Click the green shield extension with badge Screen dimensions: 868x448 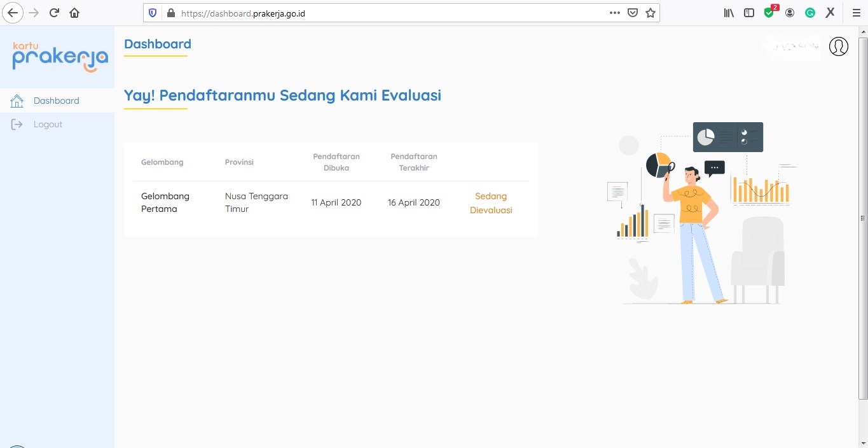[x=769, y=13]
